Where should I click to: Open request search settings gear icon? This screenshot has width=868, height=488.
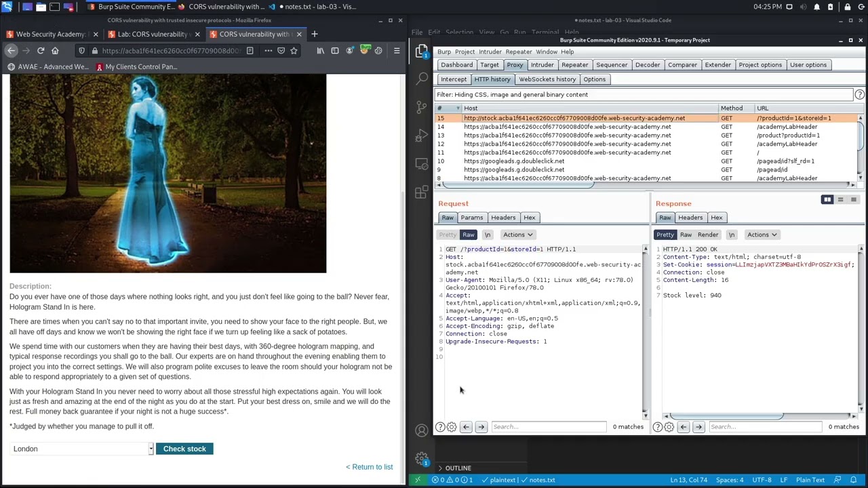[452, 427]
